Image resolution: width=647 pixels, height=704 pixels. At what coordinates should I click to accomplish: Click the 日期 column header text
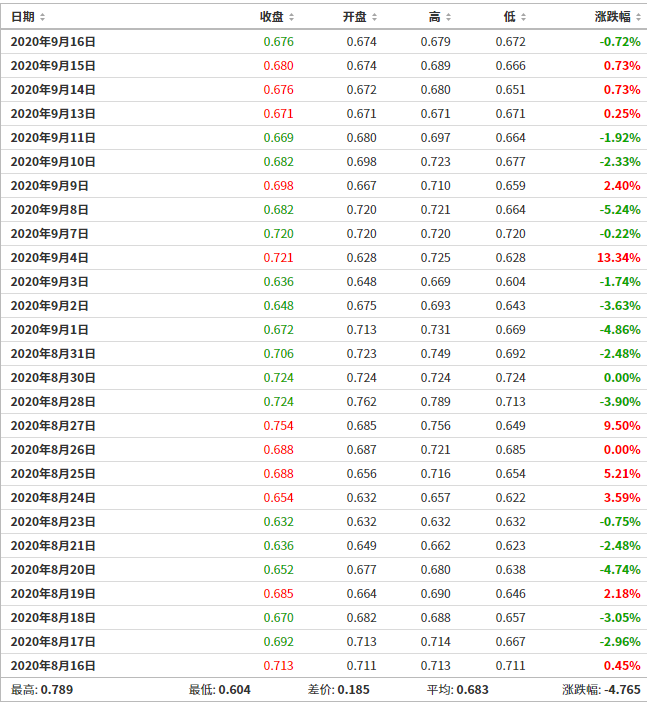tap(23, 17)
